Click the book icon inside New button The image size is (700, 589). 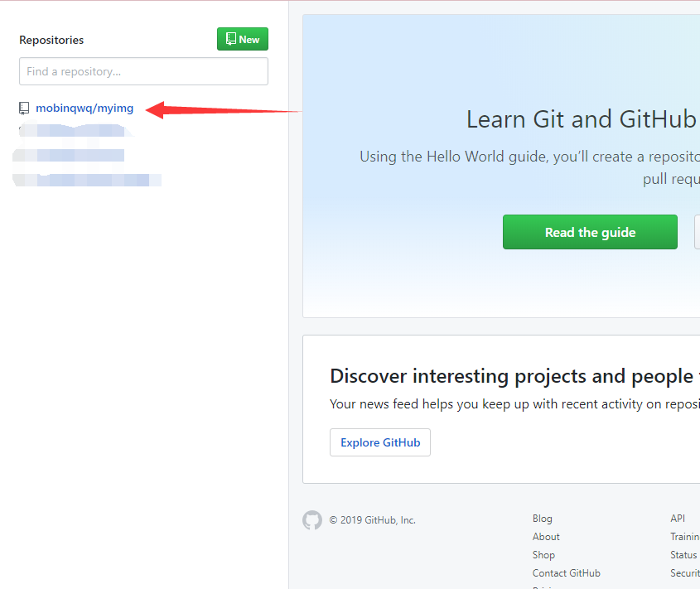231,39
